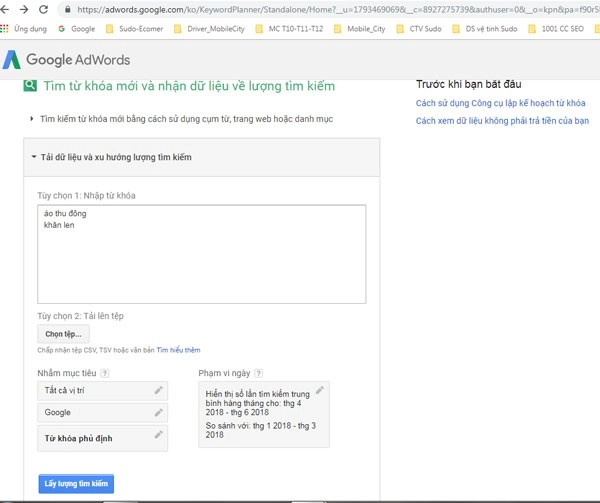600x503 pixels.
Task: Click the Hiển thị số lần tìm kiếm date range text
Action: (x=258, y=403)
